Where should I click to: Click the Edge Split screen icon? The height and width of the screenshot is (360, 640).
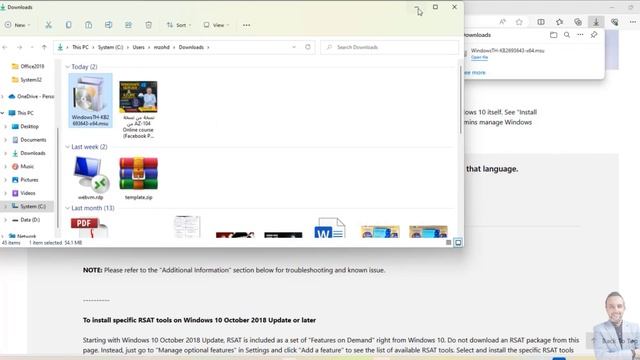pos(541,22)
